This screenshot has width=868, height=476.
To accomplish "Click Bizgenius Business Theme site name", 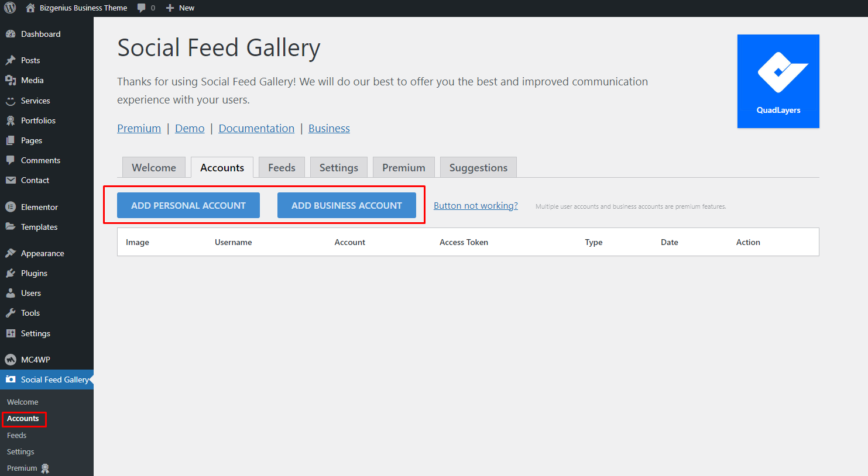I will coord(83,8).
